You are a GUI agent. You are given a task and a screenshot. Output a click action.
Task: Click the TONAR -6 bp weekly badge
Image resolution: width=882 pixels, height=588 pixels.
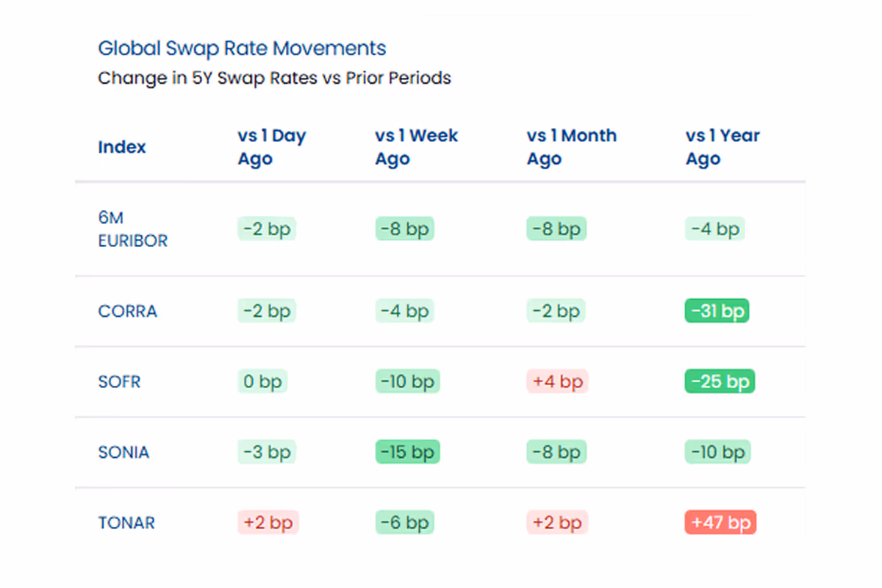click(x=404, y=523)
